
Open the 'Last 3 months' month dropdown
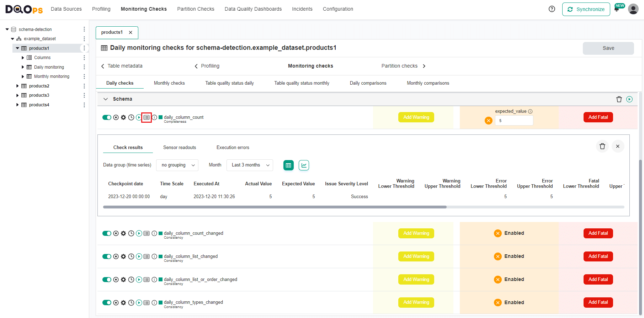(250, 165)
